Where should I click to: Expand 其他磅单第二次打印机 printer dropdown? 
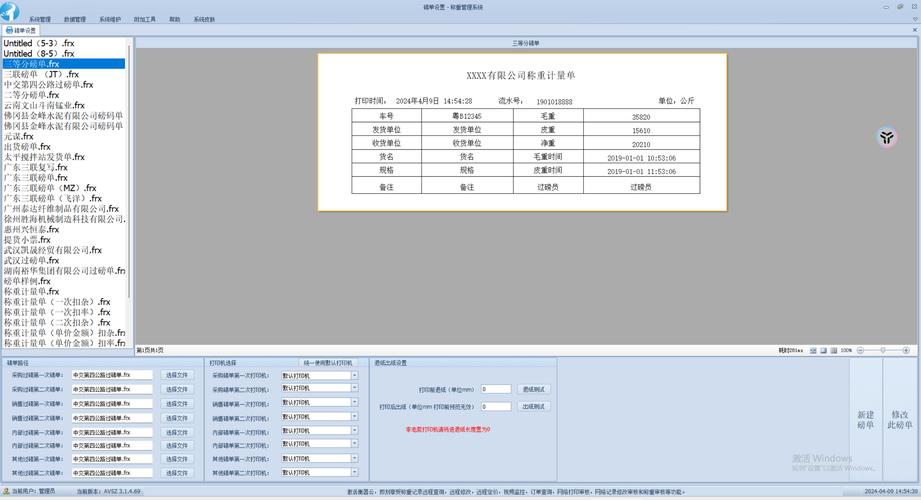tap(354, 473)
